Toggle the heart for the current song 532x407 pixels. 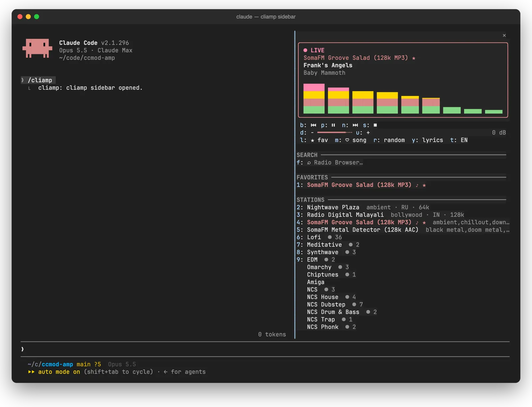[355, 140]
